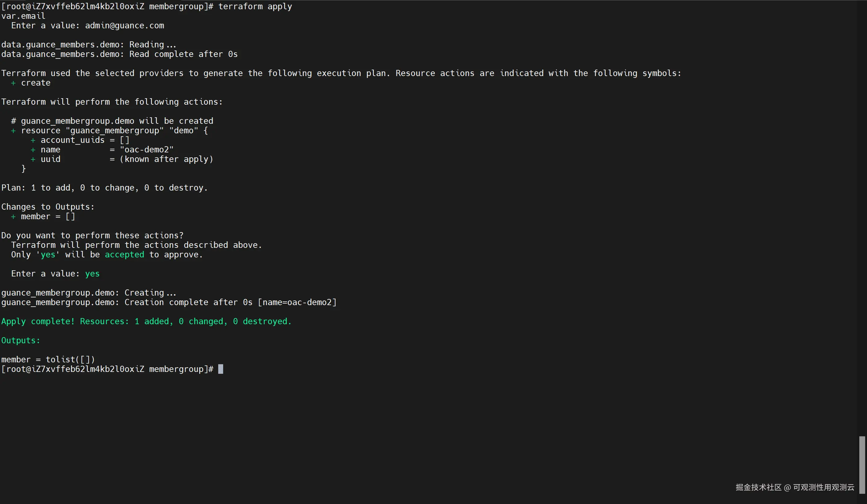867x504 pixels.
Task: Click the green 'yes' entered value
Action: tap(92, 274)
